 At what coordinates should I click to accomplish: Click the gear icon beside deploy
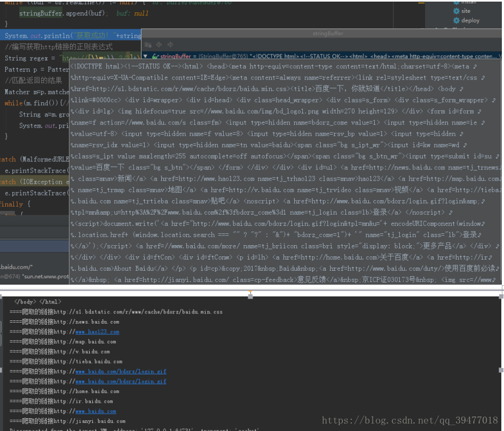pyautogui.click(x=456, y=21)
